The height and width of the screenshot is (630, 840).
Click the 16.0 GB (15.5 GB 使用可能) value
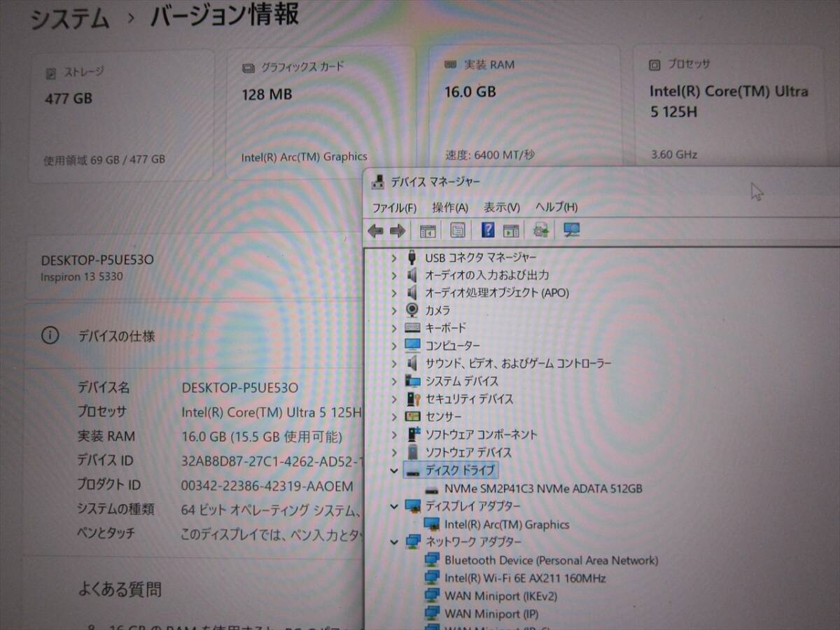tap(262, 436)
